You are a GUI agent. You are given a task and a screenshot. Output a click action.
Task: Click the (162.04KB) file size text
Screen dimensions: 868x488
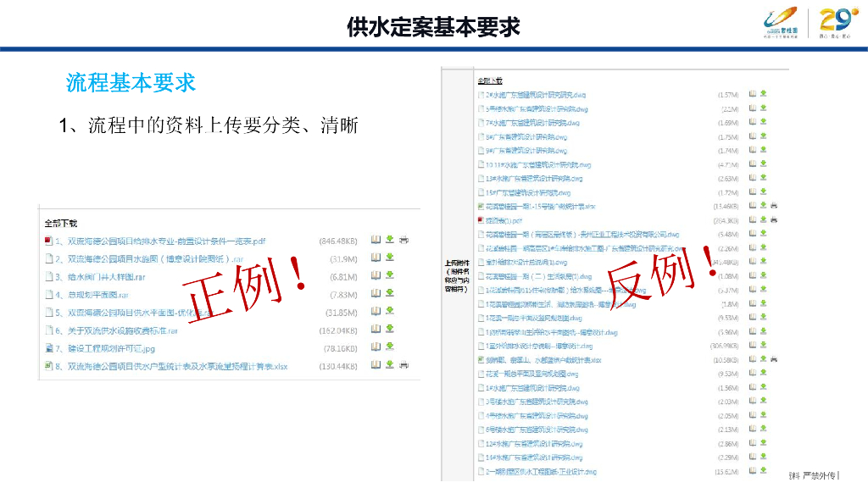[x=338, y=331]
